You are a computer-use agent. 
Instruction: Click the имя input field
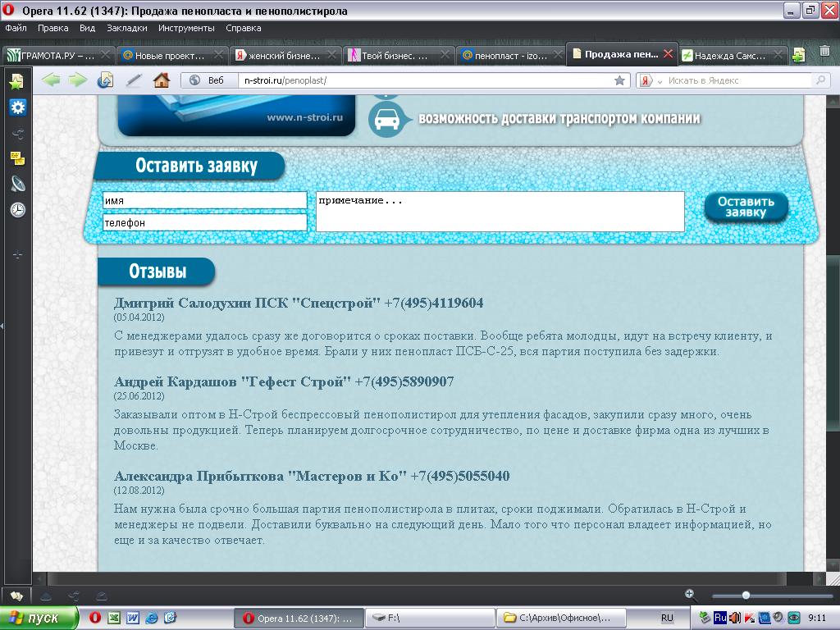(x=204, y=200)
